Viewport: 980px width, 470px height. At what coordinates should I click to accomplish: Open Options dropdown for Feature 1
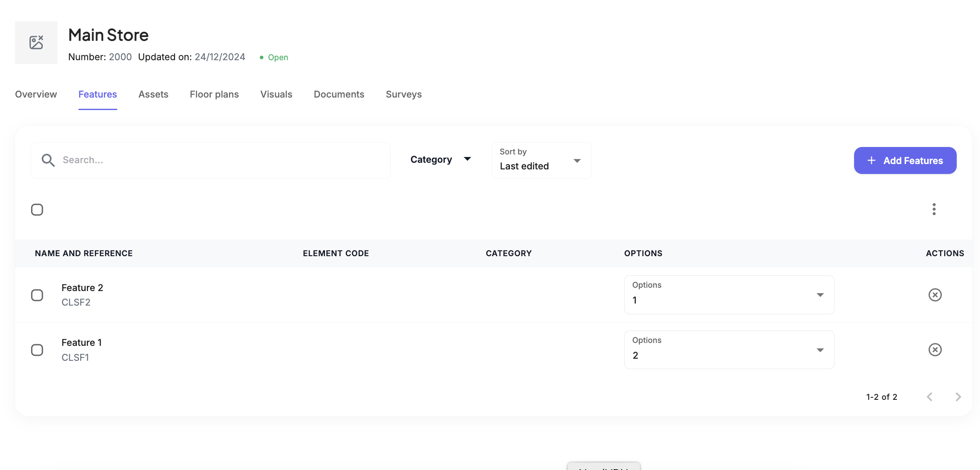[x=729, y=350]
